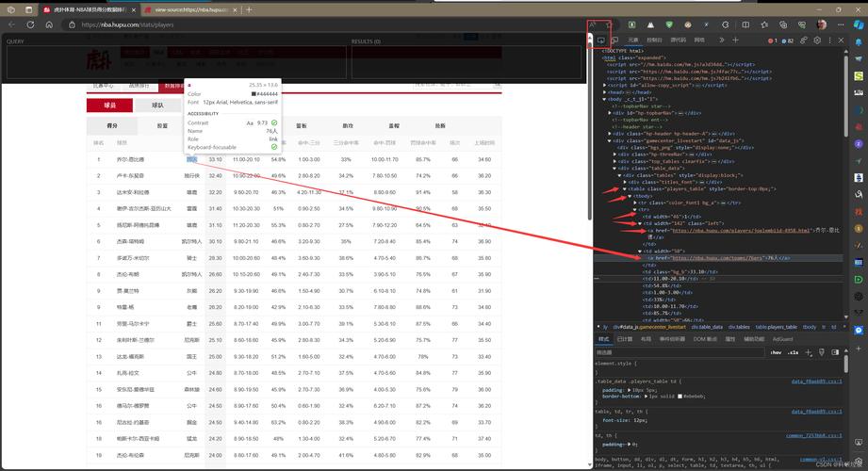The width and height of the screenshot is (868, 471).
Task: Open the common_v1.css source link in Styles
Action: [822, 460]
